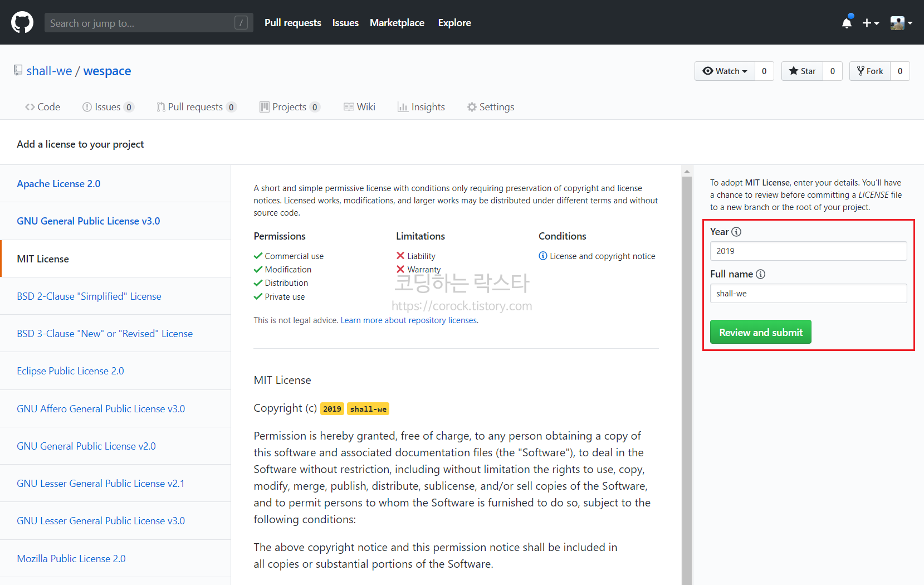Switch to the Projects tab
This screenshot has width=924, height=585.
pyautogui.click(x=290, y=107)
